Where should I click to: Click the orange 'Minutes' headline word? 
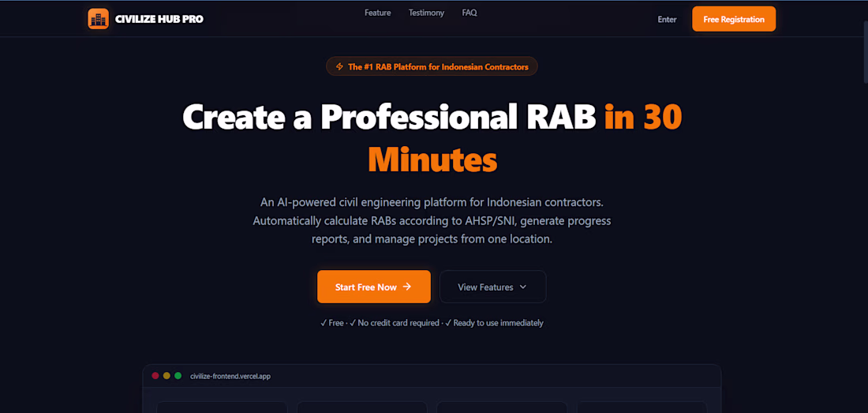(x=432, y=160)
